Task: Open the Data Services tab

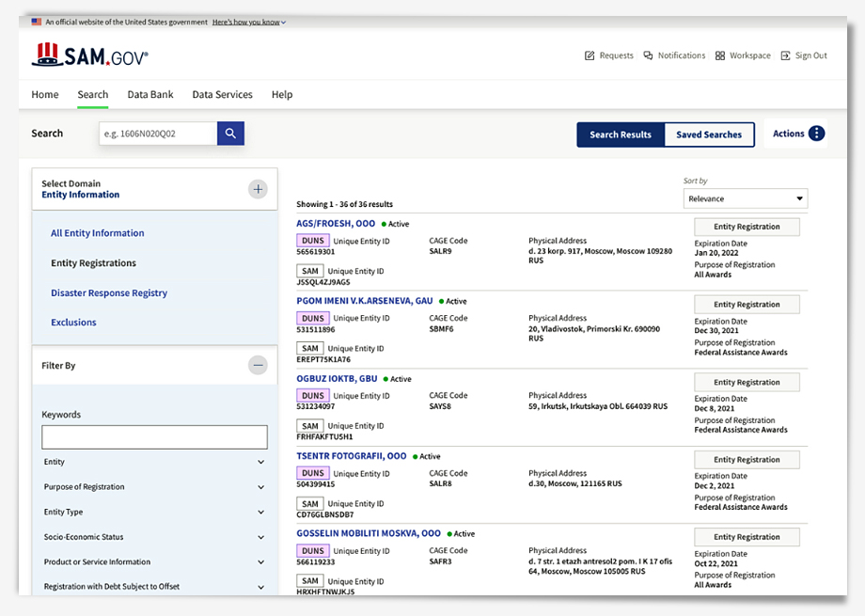Action: [x=222, y=94]
